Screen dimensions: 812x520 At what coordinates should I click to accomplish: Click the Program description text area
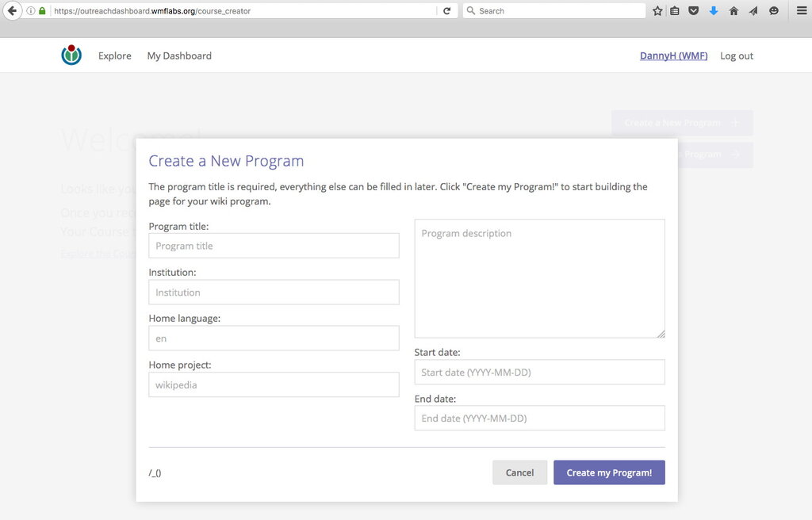(539, 279)
